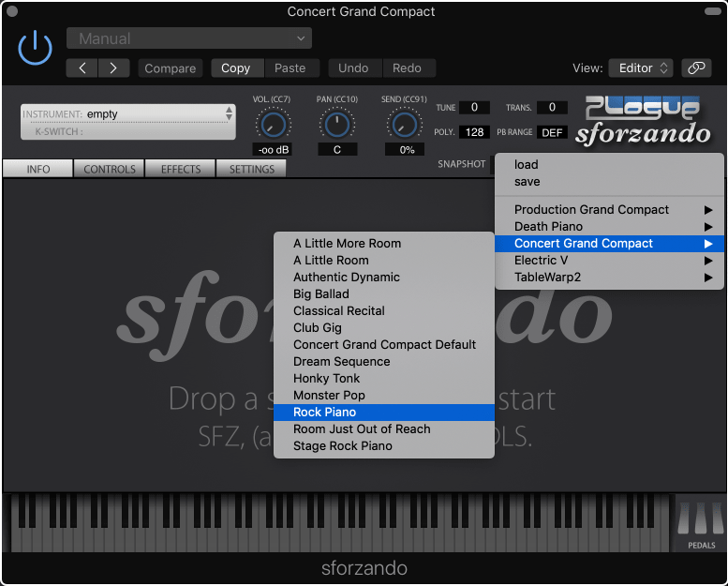Click the SEND (CC91) knob
The image size is (728, 586).
[405, 125]
